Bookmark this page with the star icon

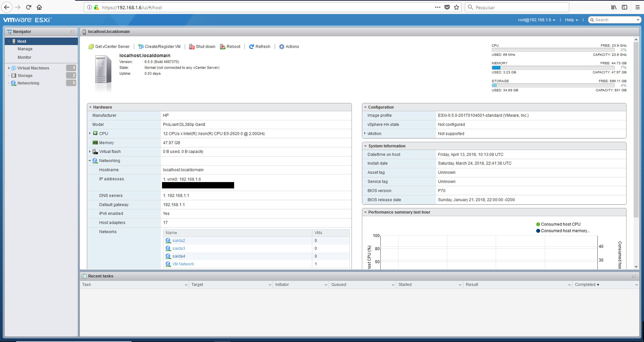457,7
